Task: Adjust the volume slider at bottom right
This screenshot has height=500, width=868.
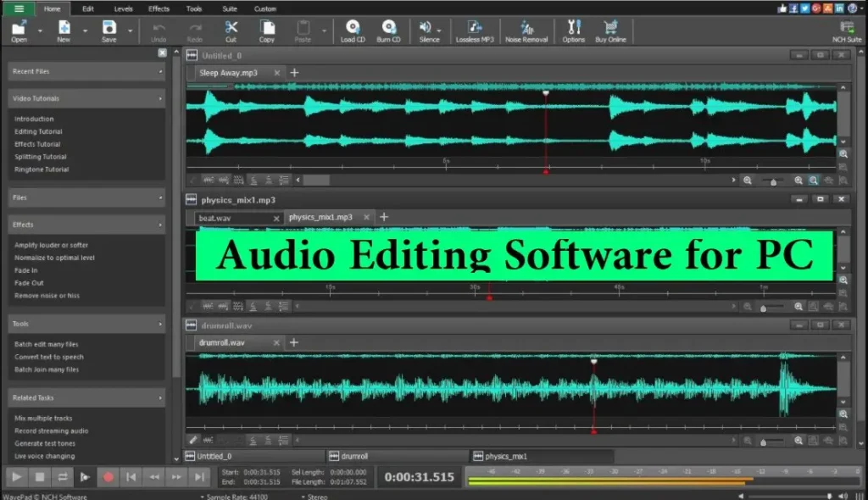Action: [x=828, y=496]
